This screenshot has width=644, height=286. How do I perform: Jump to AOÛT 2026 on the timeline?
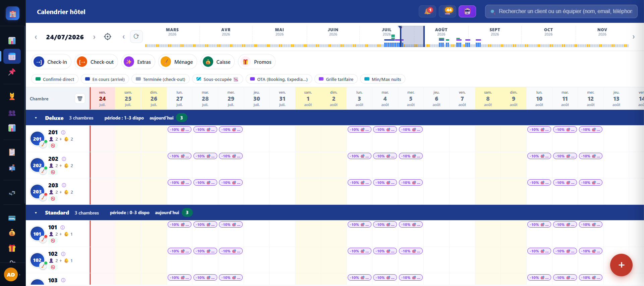tap(441, 32)
